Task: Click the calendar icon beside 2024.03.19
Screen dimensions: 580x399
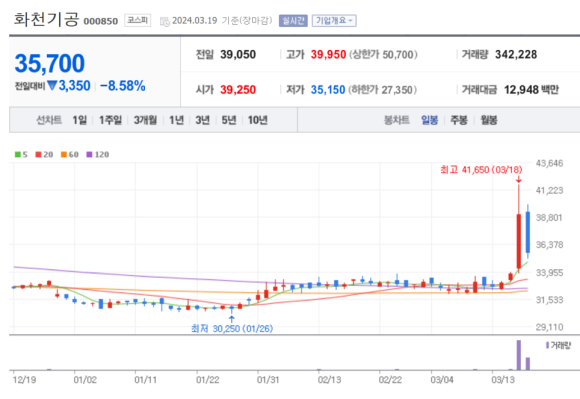Action: (165, 21)
